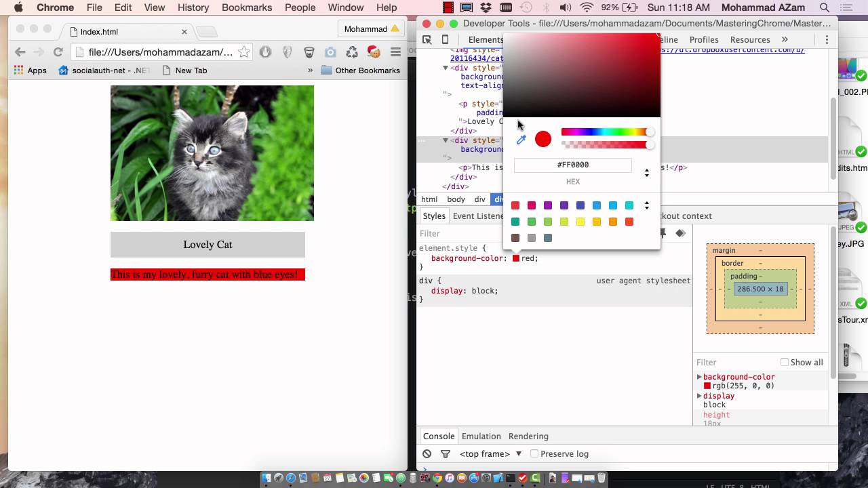868x488 pixels.
Task: Adjust the hue slider handle
Action: 650,132
